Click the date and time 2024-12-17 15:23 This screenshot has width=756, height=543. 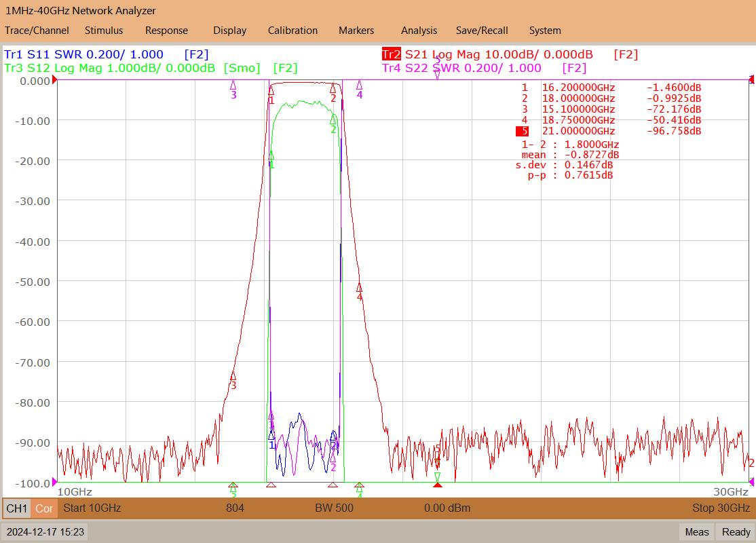[45, 532]
